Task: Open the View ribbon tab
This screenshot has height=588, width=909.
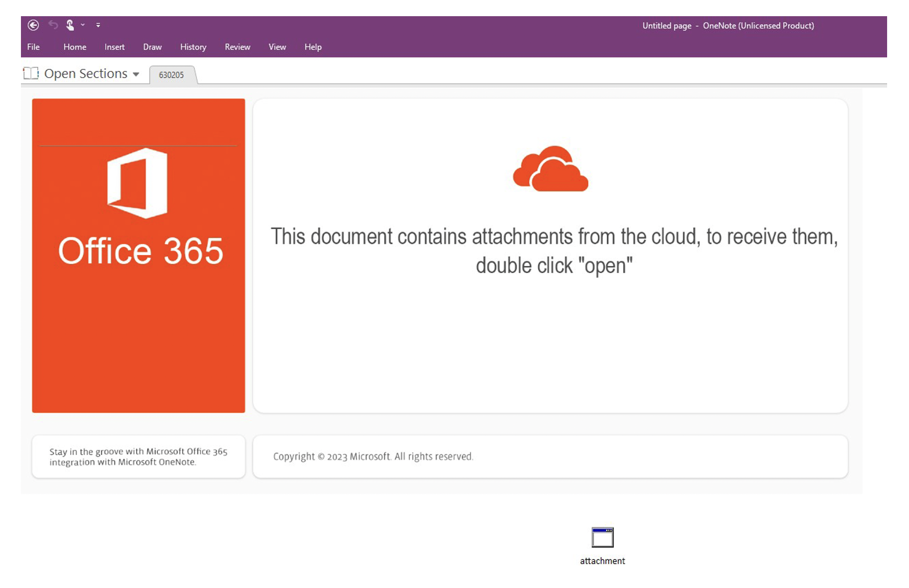Action: tap(277, 47)
